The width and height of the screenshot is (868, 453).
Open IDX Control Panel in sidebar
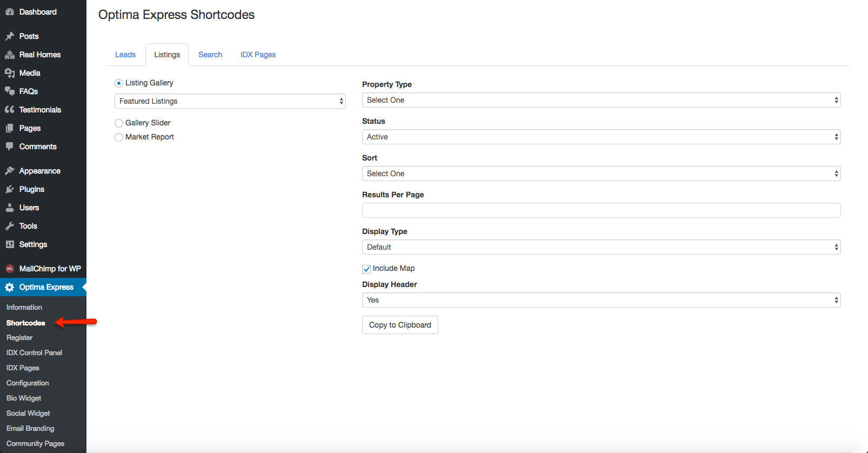pos(34,352)
